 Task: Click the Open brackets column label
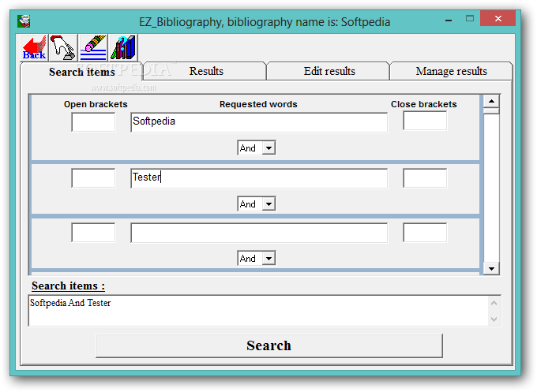[x=96, y=104]
